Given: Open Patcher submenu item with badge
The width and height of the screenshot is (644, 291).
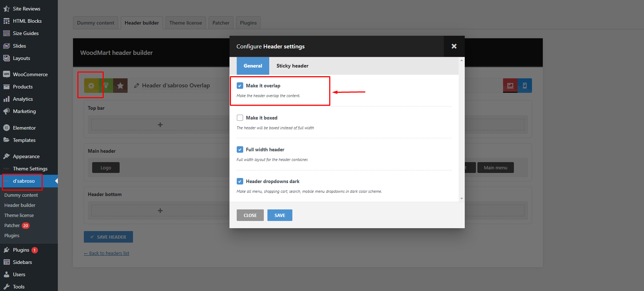Looking at the screenshot, I should pyautogui.click(x=17, y=225).
